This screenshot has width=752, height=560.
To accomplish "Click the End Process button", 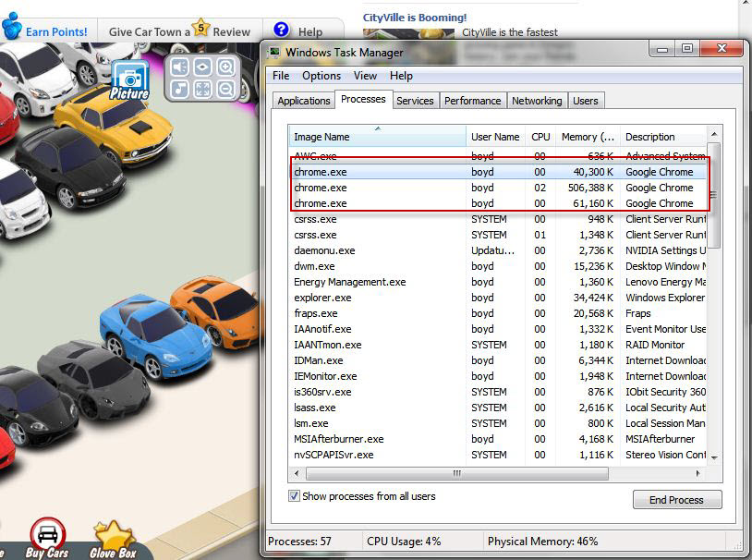I will coord(676,500).
